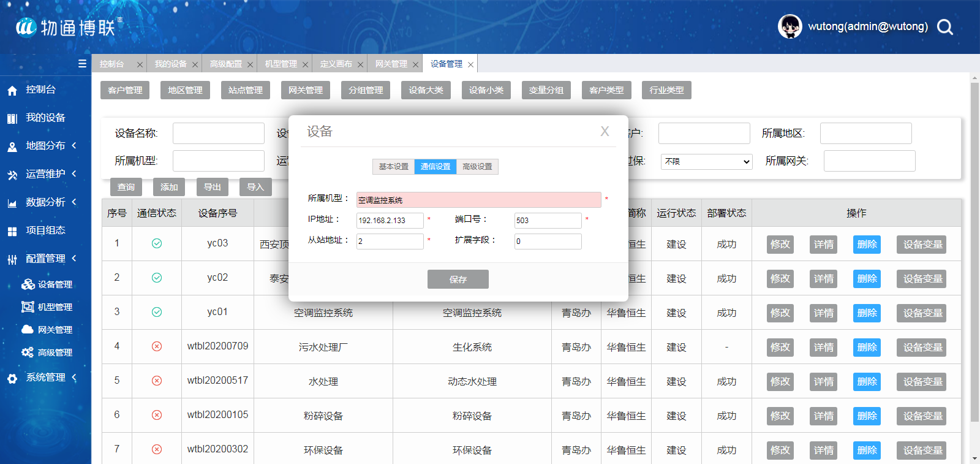This screenshot has width=980, height=464.
Task: Click 修改 for the yc03 row
Action: pyautogui.click(x=780, y=245)
